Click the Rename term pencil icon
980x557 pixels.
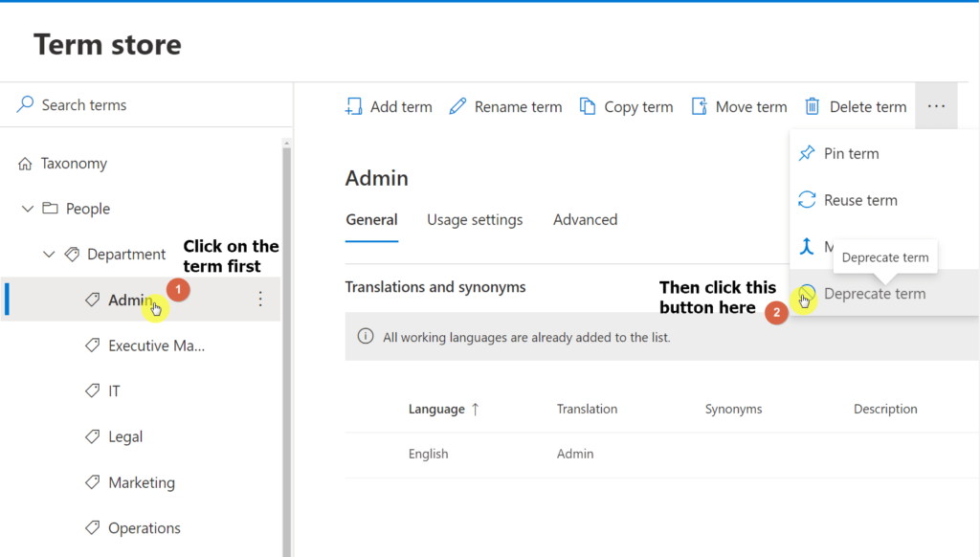point(457,106)
